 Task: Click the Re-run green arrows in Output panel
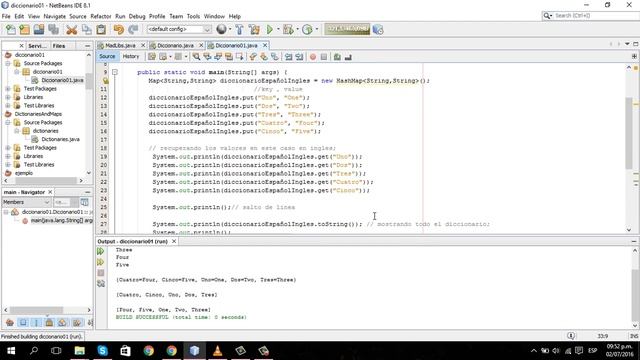101,251
